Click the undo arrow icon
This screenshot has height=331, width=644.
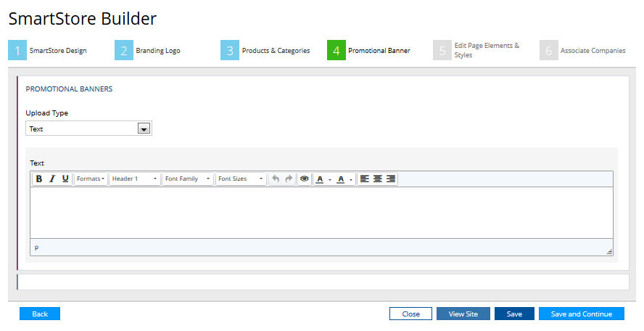276,179
